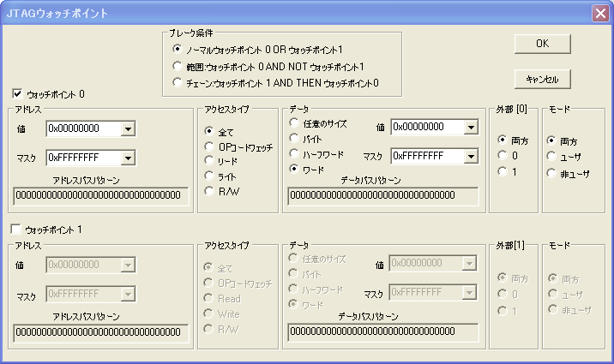Click watchpoint 0 アドレスバスパターン field

(101, 196)
